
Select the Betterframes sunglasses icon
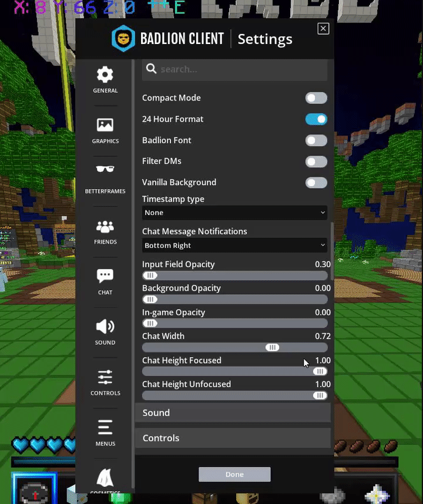(105, 169)
